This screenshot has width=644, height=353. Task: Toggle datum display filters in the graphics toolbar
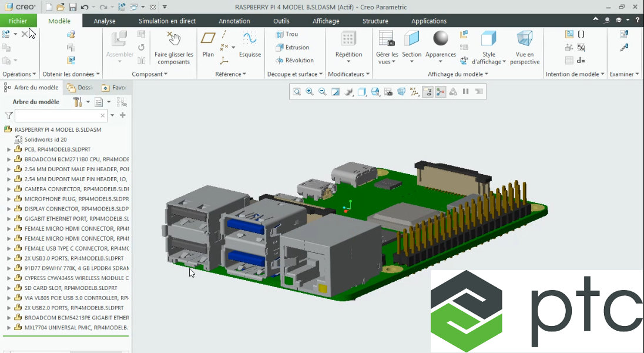(414, 92)
